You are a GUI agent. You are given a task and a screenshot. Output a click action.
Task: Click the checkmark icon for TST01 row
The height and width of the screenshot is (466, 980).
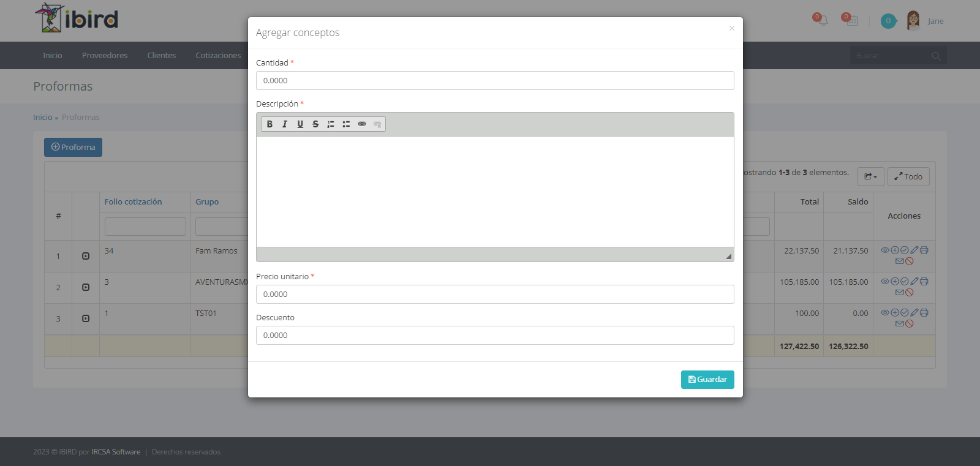click(x=905, y=312)
